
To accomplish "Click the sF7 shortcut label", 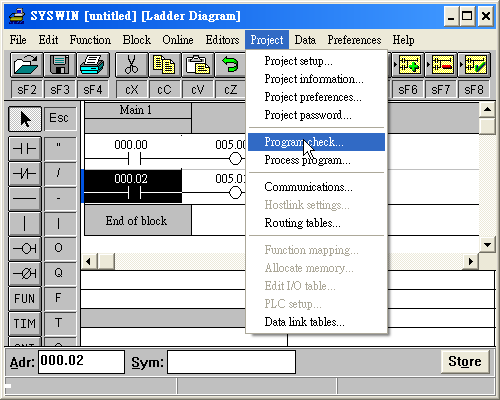I will (x=441, y=90).
